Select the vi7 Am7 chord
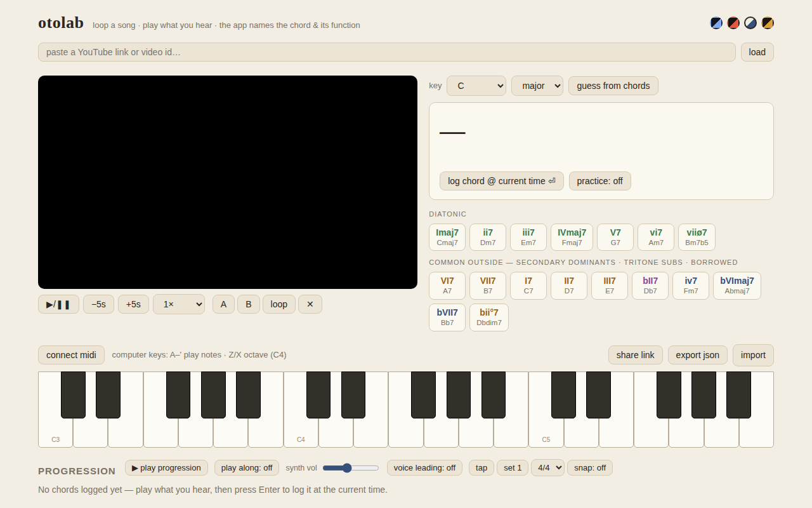 (656, 237)
